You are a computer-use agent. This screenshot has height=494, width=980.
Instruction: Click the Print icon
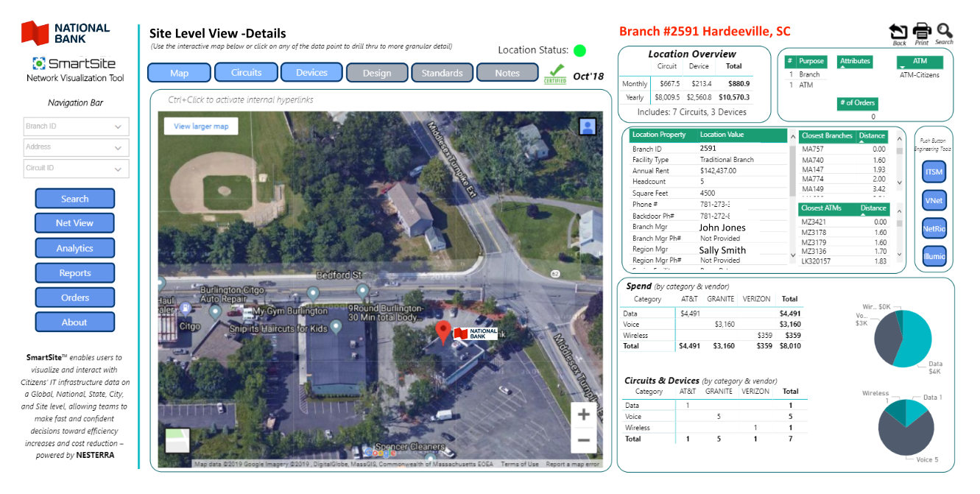pos(922,31)
